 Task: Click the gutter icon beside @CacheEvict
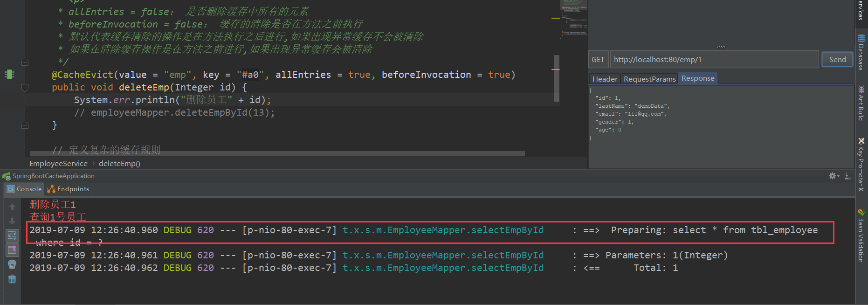9,74
